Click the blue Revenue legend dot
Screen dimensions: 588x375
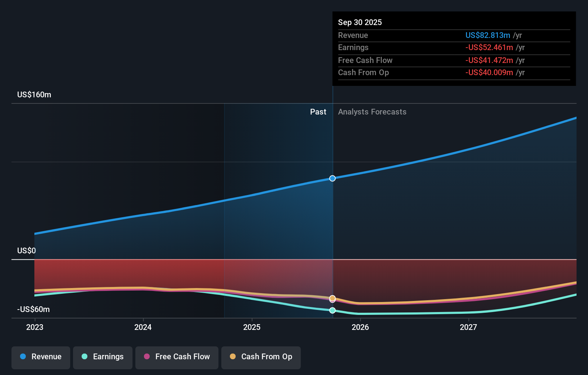23,357
